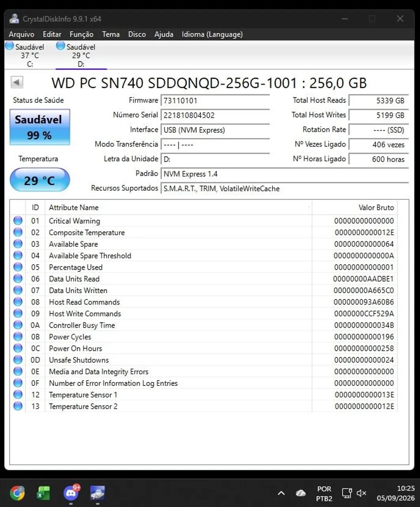Click the Nº Horas Ligado value 600 horas

[x=378, y=159]
